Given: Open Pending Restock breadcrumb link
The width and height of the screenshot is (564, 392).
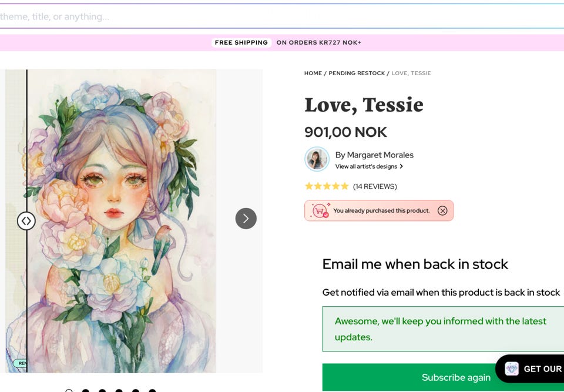Looking at the screenshot, I should point(357,73).
